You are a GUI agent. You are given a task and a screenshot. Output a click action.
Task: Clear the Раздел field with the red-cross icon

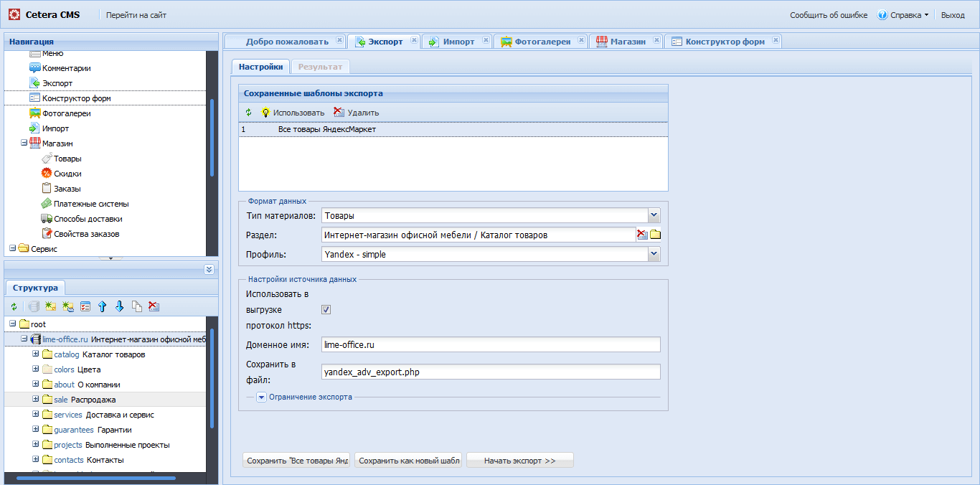[642, 235]
